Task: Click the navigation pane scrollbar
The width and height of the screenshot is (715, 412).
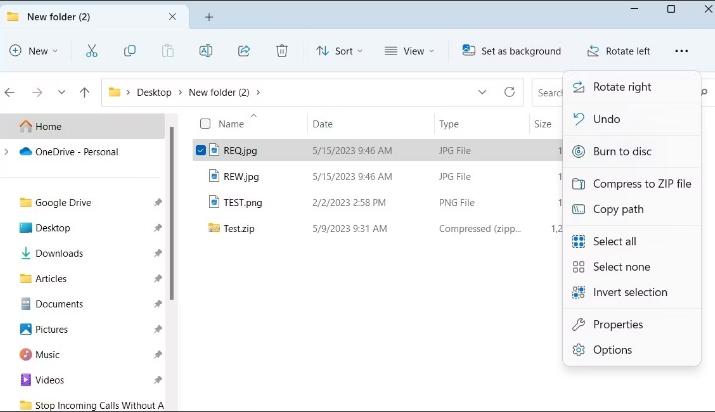Action: (x=172, y=213)
